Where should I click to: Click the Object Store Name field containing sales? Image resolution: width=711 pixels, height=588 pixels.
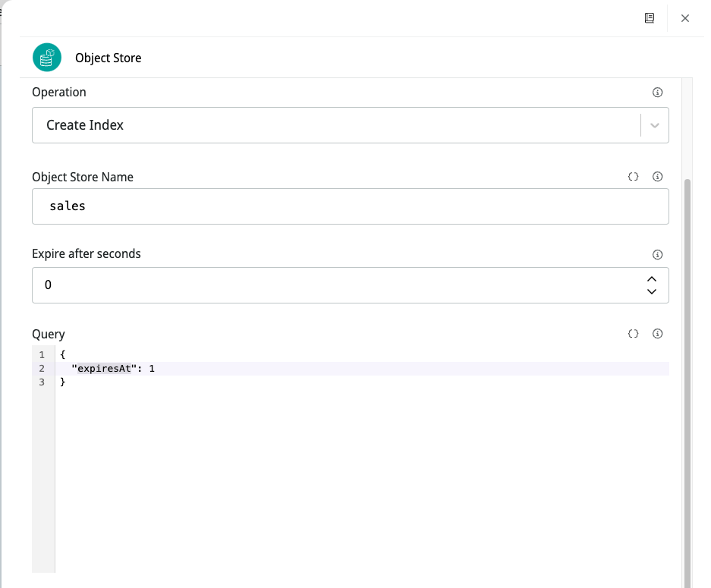pos(349,206)
